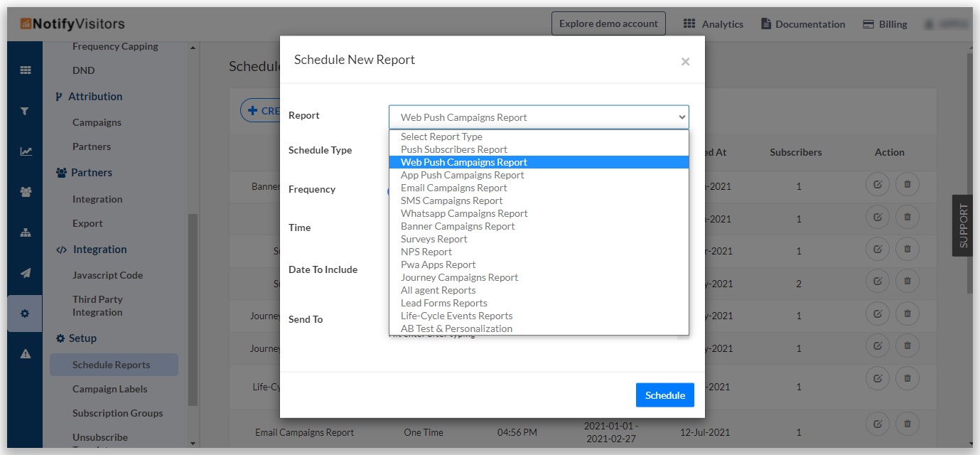The height and width of the screenshot is (455, 980).
Task: Close the Schedule New Report dialog
Action: (x=685, y=62)
